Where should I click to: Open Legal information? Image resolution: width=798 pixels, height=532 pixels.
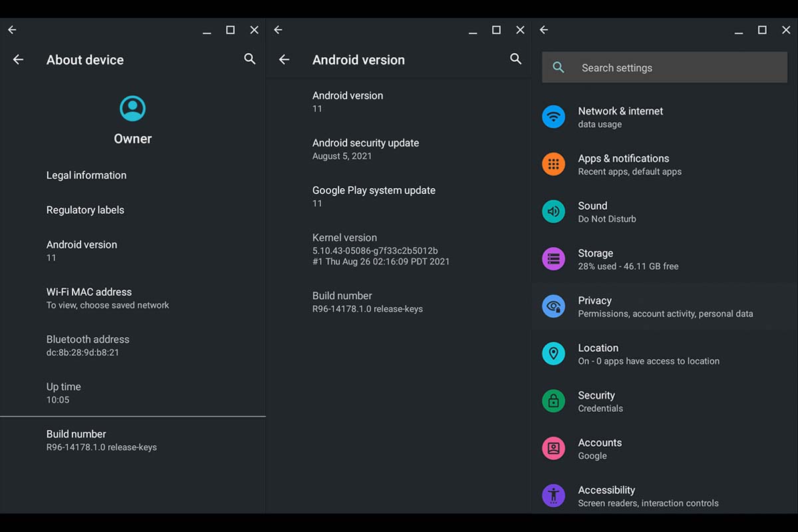pos(86,175)
